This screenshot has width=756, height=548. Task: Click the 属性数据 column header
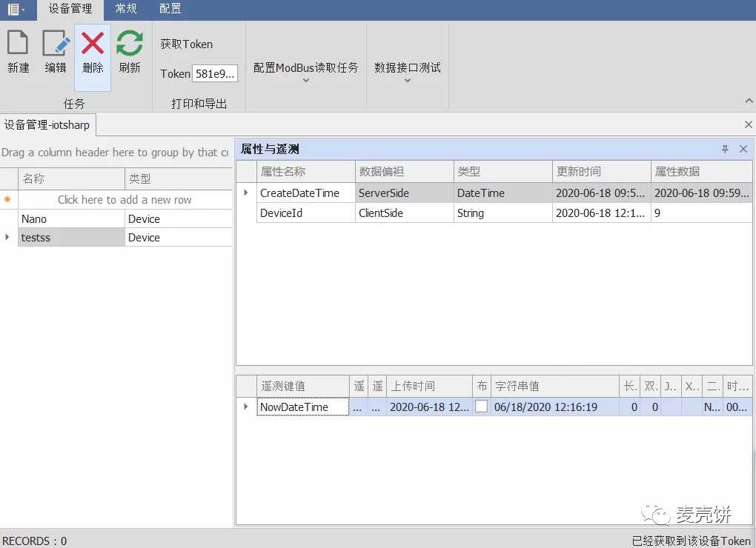tap(701, 171)
